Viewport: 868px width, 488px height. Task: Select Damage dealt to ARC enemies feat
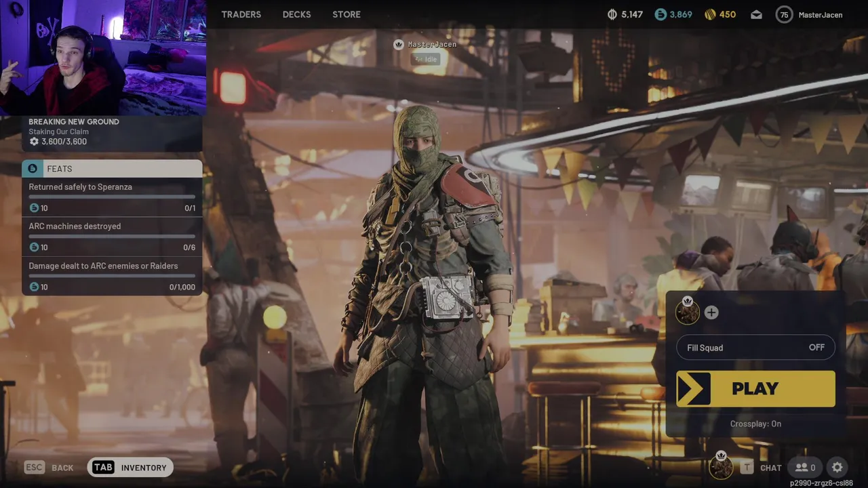coord(112,276)
